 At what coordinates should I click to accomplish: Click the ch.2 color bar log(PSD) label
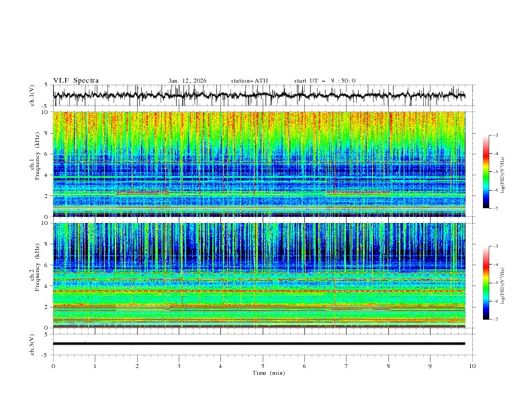(503, 285)
